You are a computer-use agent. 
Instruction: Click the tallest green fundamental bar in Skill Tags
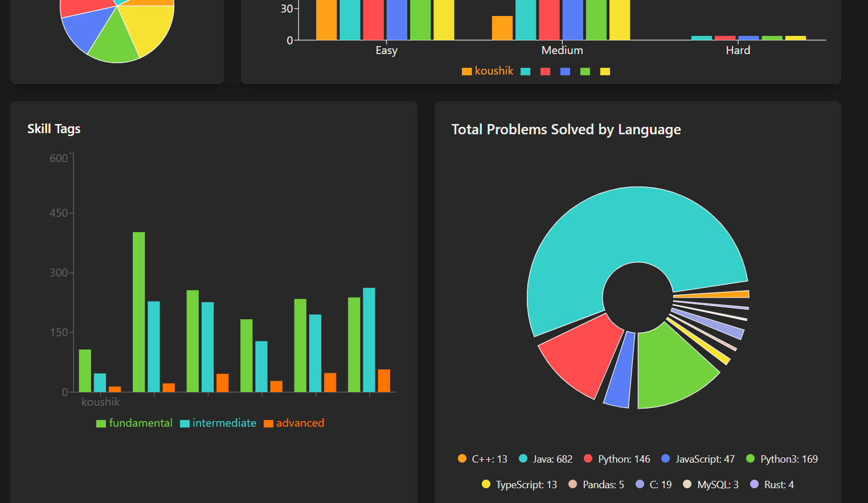[139, 312]
